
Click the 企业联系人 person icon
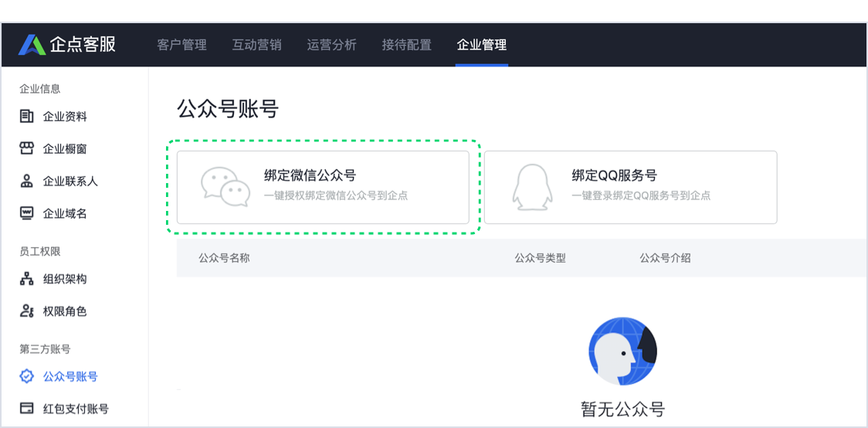click(x=26, y=181)
